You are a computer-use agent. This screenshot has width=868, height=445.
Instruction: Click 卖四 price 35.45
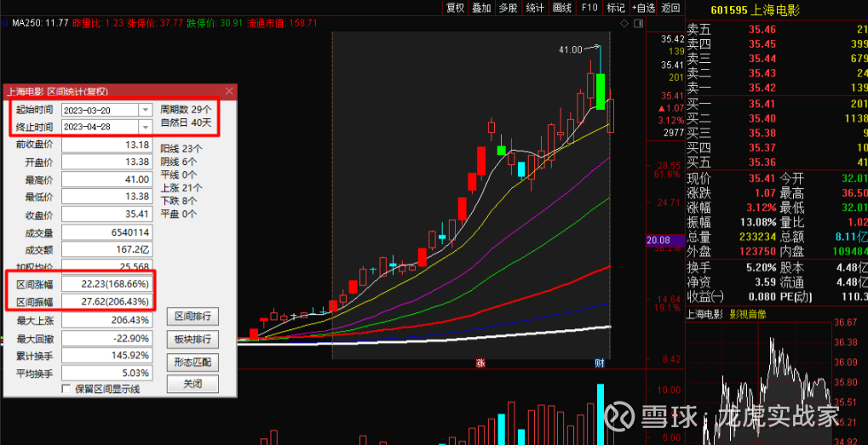click(762, 44)
